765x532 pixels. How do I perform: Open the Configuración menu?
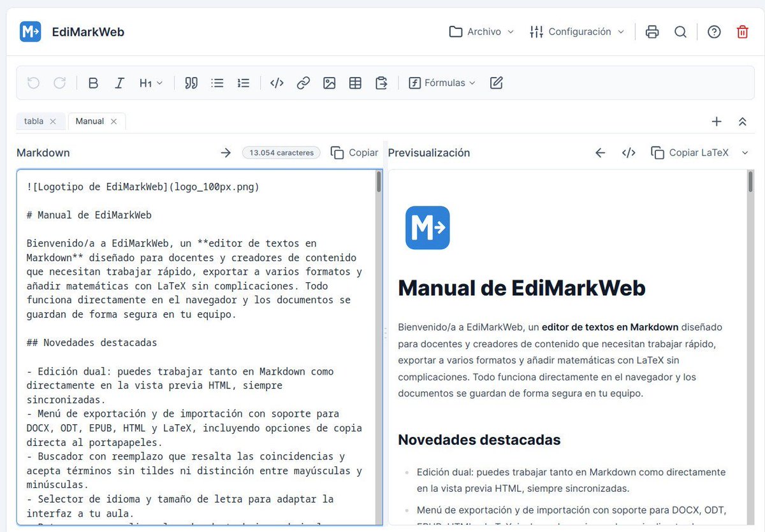(x=577, y=31)
